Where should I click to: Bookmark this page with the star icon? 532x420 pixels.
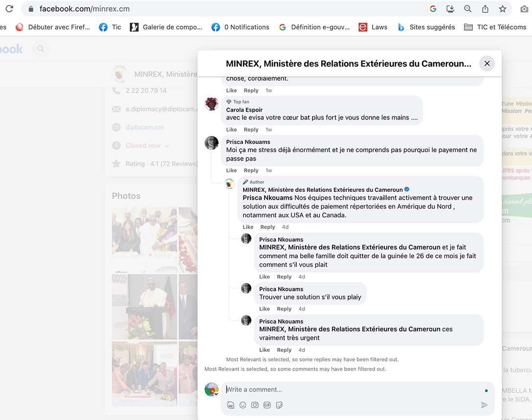click(503, 9)
